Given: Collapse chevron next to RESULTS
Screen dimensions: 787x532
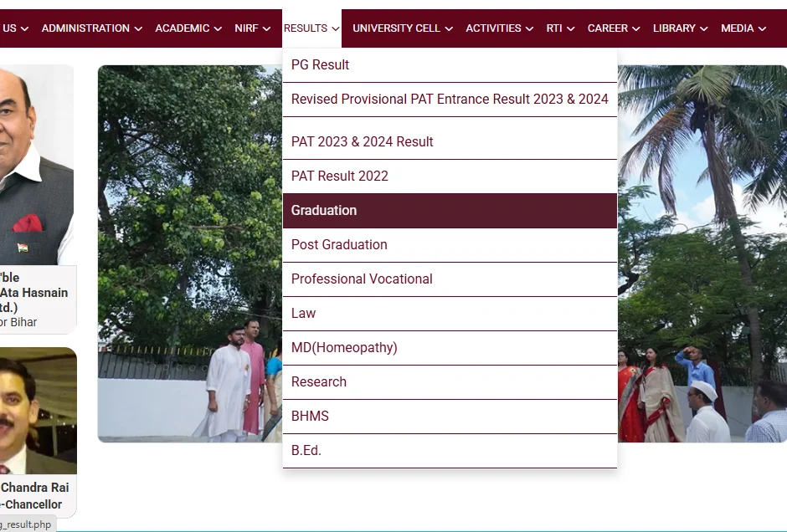Looking at the screenshot, I should click(x=336, y=29).
